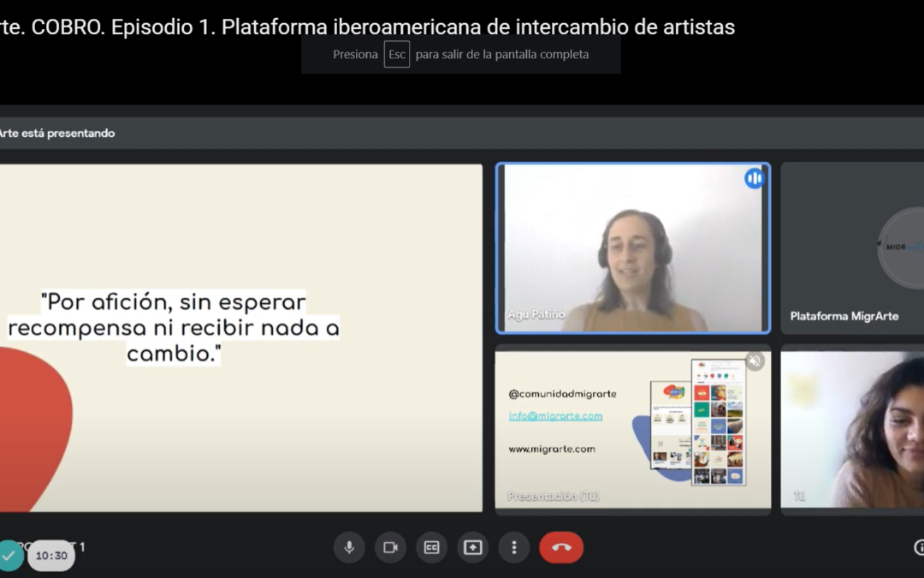
Task: Select Agu Patiño's video tile
Action: [x=633, y=248]
